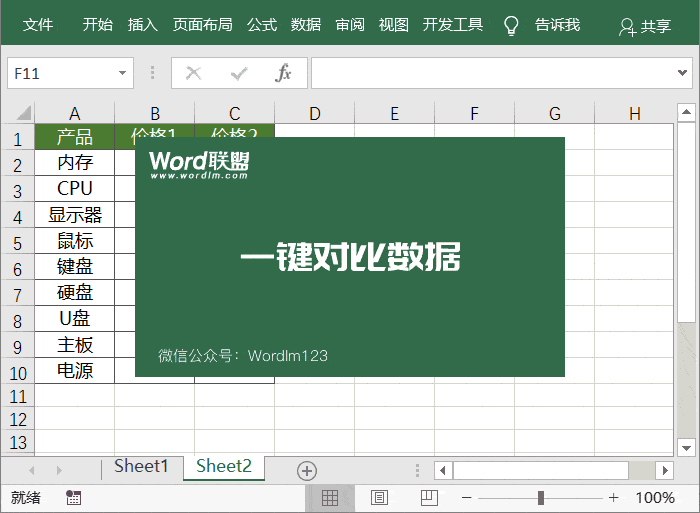Add a new sheet with plus icon
Image resolution: width=700 pixels, height=513 pixels.
307,470
